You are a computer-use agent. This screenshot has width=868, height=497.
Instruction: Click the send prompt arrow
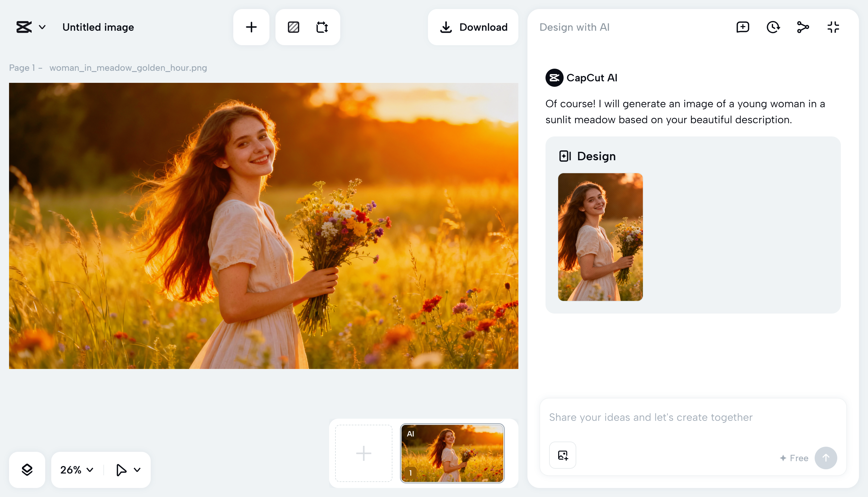click(x=826, y=458)
